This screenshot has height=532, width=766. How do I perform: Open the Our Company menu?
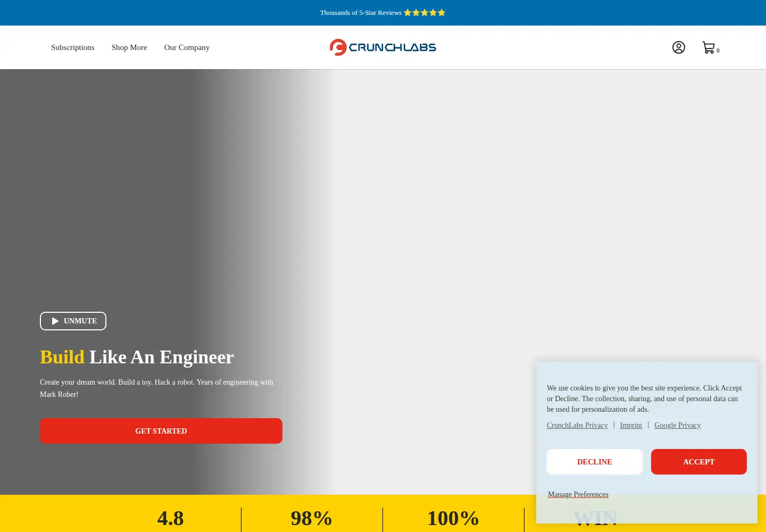[x=187, y=47]
